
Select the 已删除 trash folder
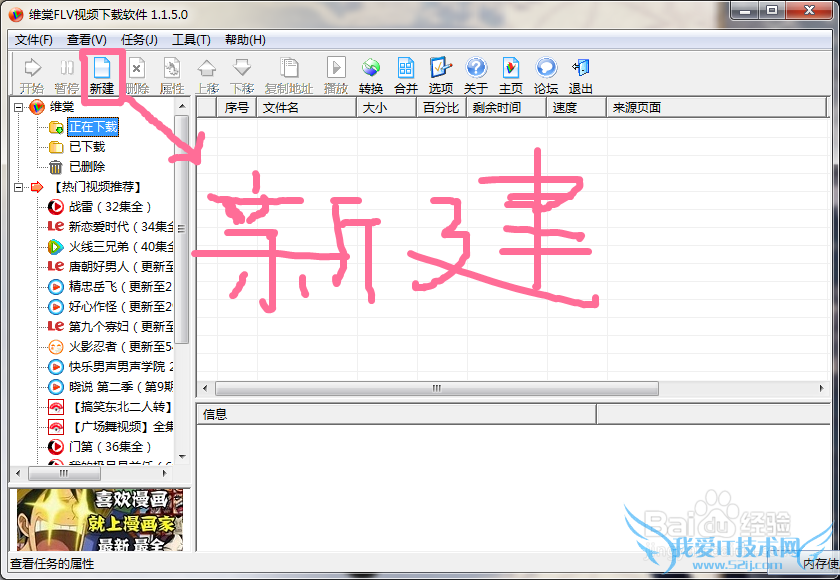coord(87,167)
